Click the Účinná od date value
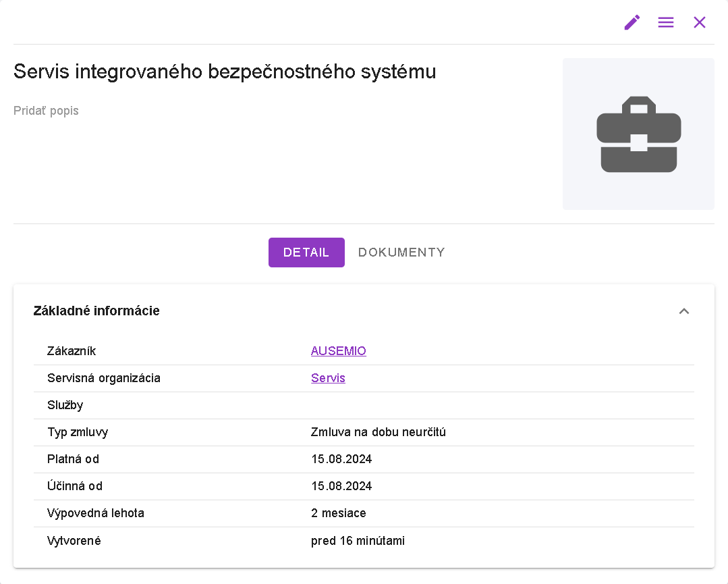The width and height of the screenshot is (728, 584). (341, 486)
